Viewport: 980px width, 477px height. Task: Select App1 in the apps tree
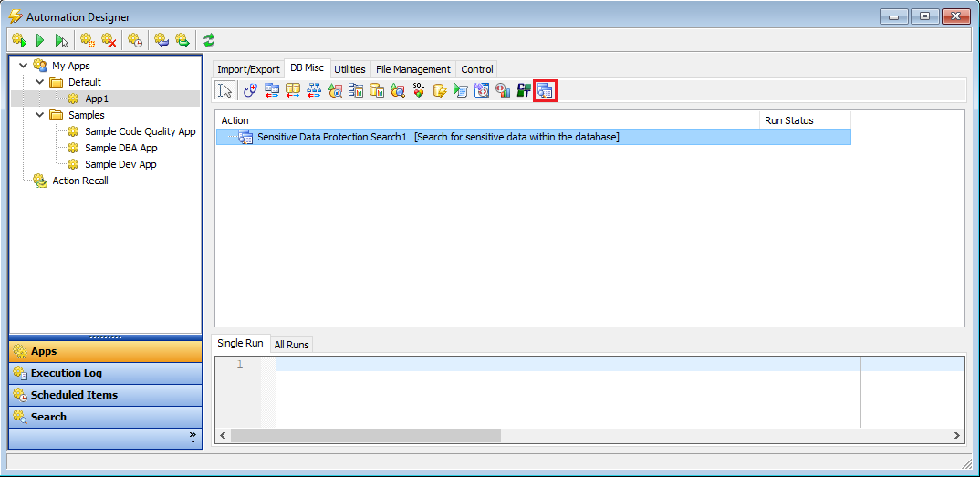(x=97, y=99)
